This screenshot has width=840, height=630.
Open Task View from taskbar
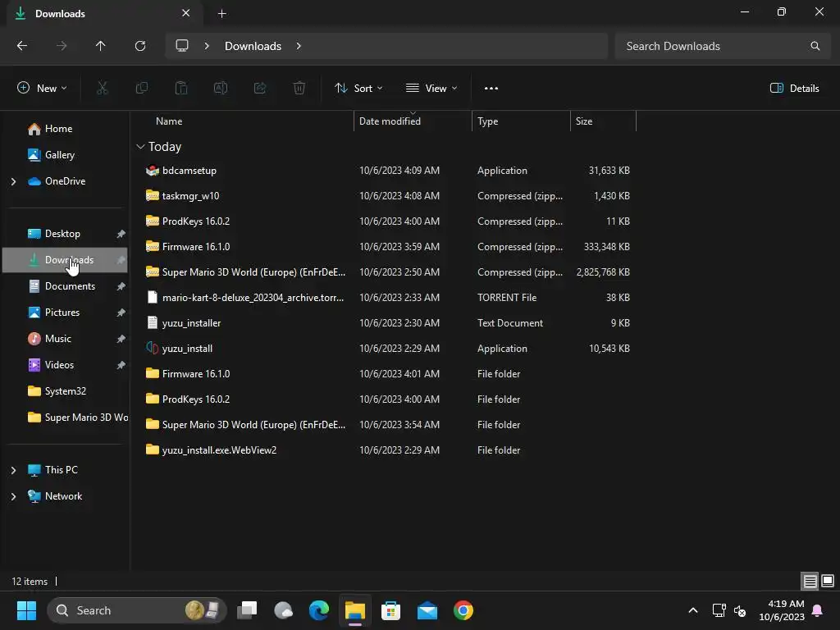(247, 610)
